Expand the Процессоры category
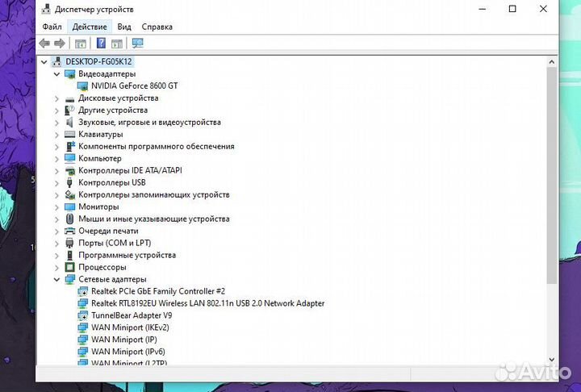 [x=56, y=268]
